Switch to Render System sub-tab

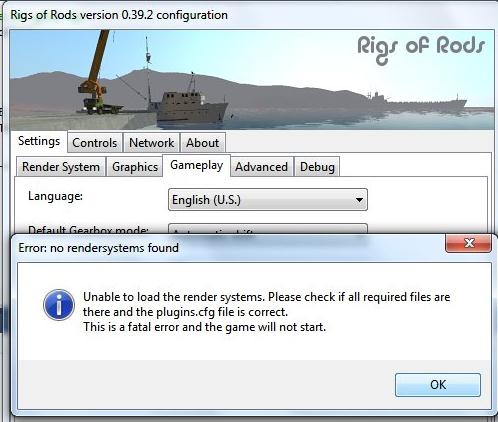(61, 167)
